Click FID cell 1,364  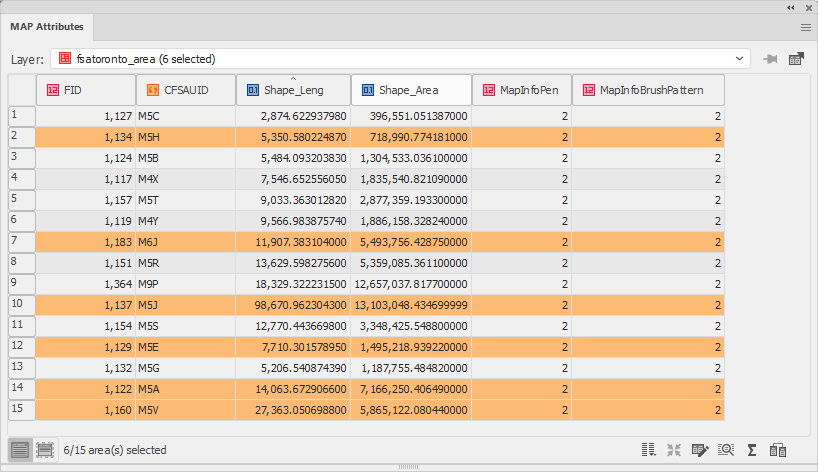click(x=86, y=284)
